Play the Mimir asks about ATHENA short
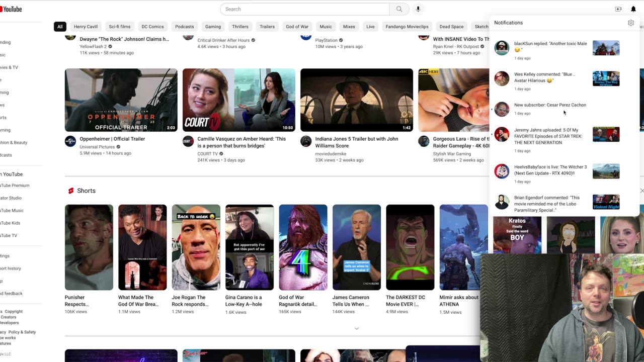The height and width of the screenshot is (362, 644). pyautogui.click(x=464, y=247)
